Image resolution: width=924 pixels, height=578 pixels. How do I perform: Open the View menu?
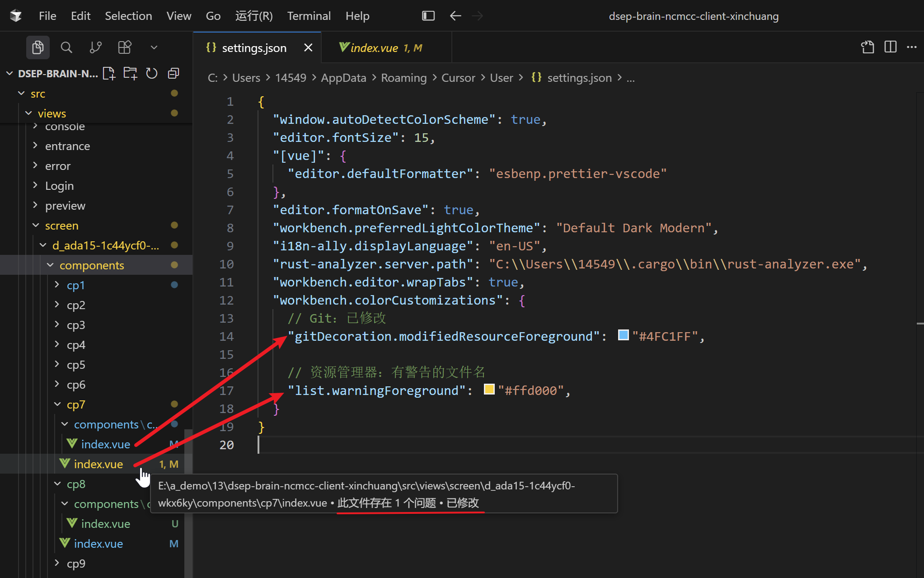[179, 16]
